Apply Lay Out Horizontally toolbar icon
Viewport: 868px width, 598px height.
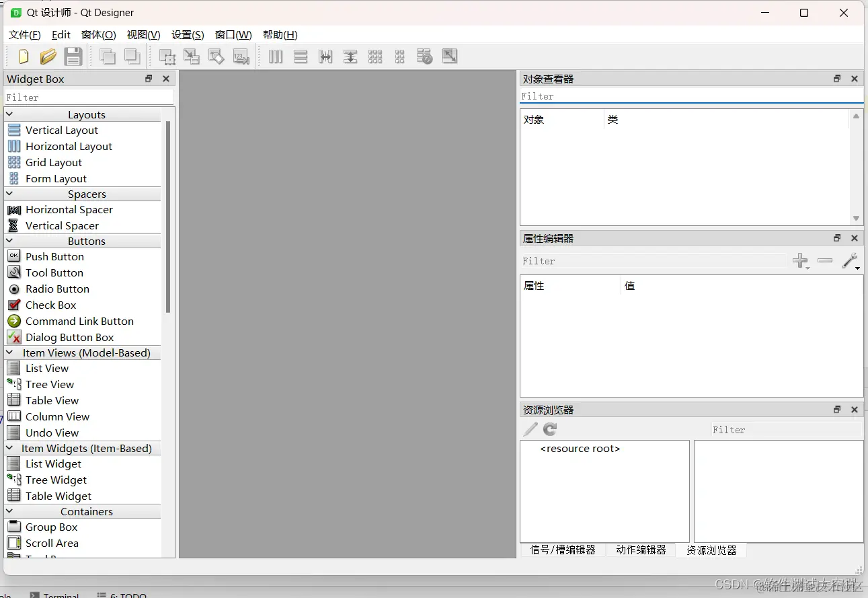(x=276, y=57)
